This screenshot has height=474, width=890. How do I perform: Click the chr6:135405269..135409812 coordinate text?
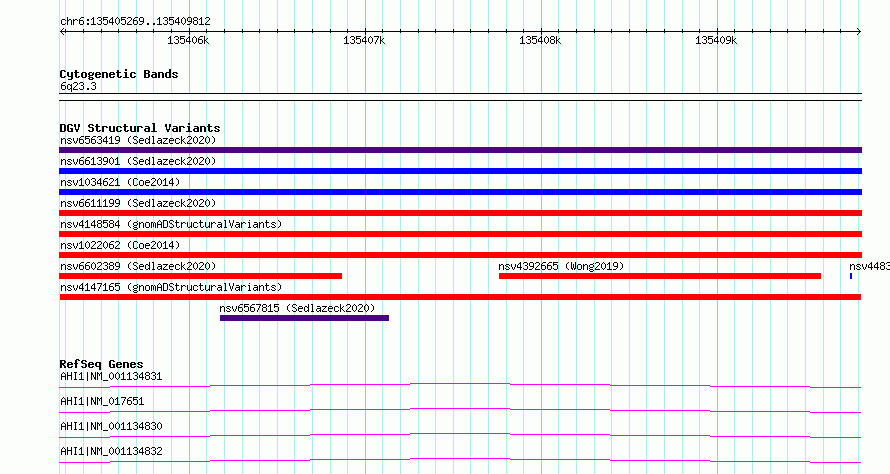(135, 22)
